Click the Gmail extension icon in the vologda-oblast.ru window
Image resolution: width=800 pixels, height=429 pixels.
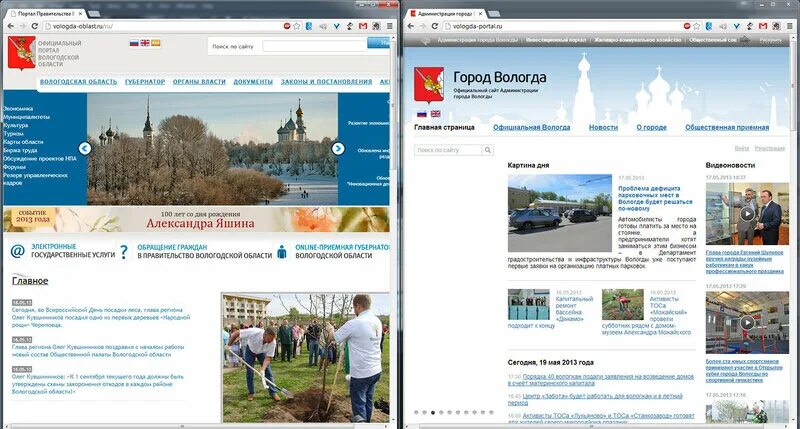click(x=363, y=26)
